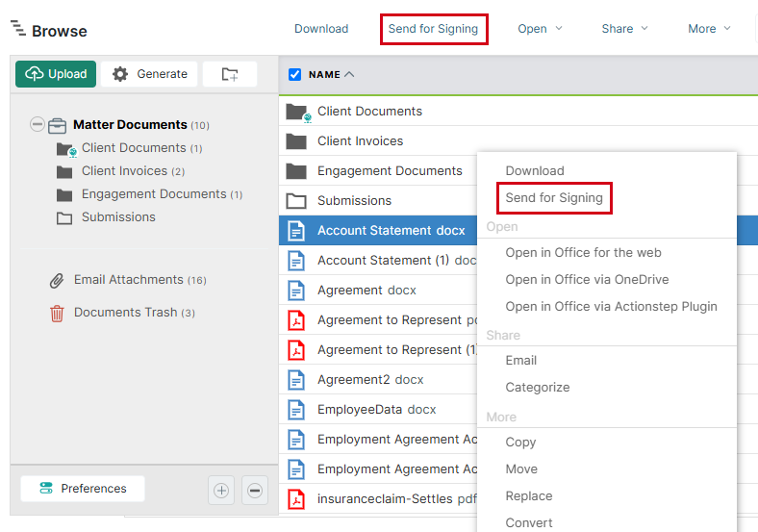Open the Share dropdown in toolbar
This screenshot has height=532, width=758.
point(624,29)
